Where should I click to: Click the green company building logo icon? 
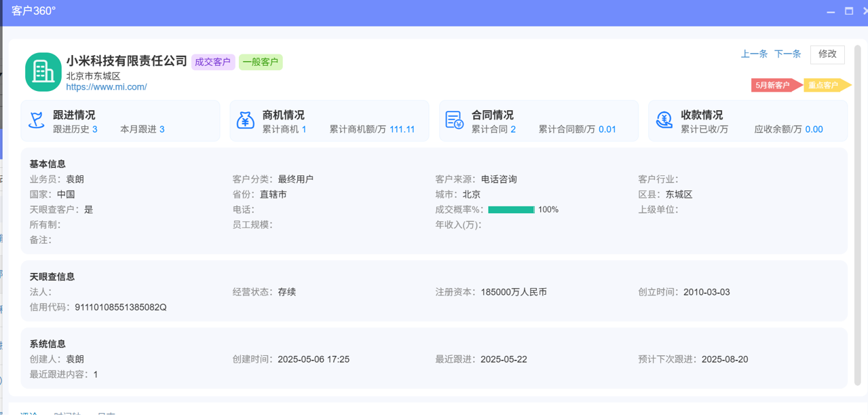pyautogui.click(x=43, y=71)
